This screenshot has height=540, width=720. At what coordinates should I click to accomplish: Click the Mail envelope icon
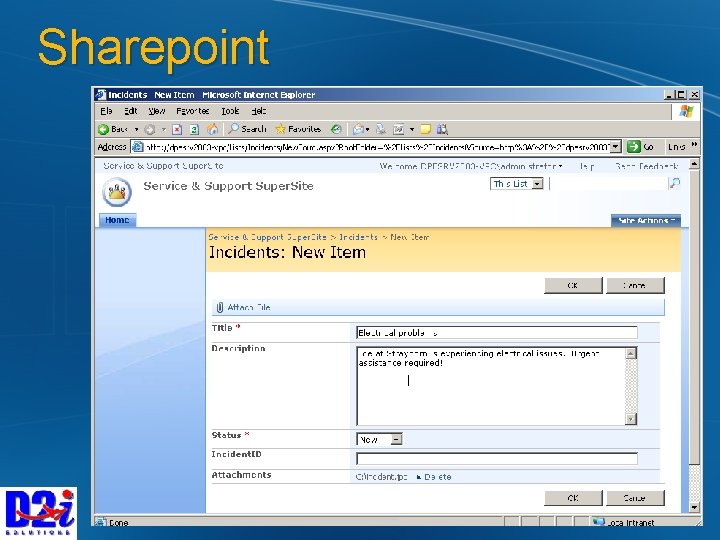[x=358, y=129]
